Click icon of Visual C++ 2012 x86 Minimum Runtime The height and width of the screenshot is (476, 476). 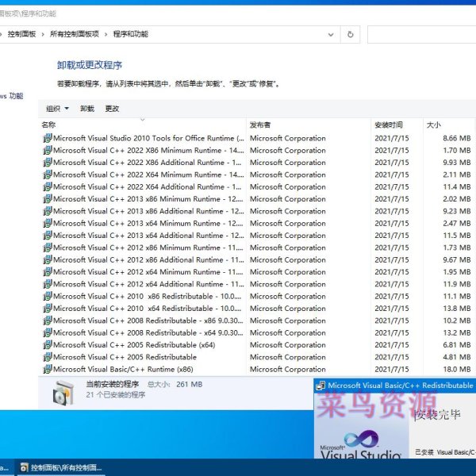(48, 248)
